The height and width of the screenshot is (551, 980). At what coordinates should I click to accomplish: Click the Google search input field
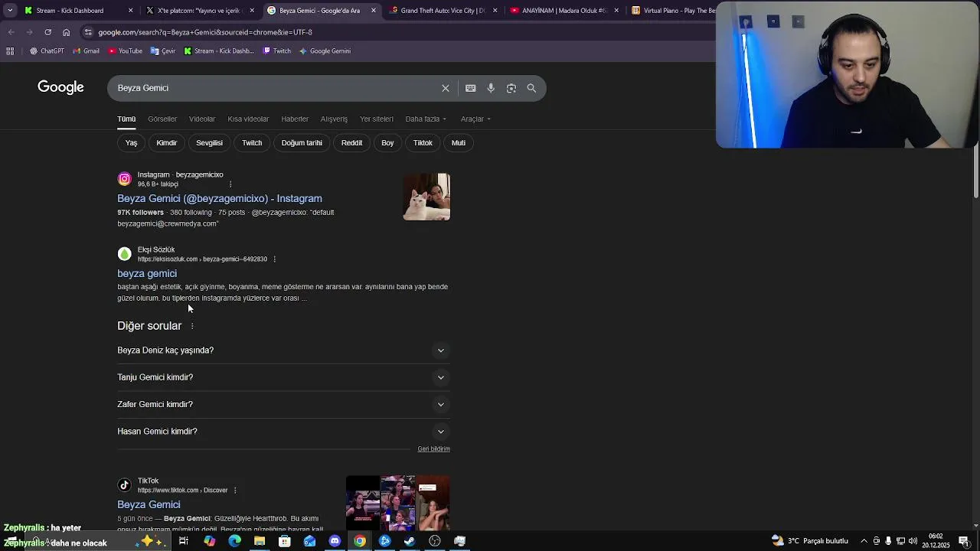coord(276,88)
